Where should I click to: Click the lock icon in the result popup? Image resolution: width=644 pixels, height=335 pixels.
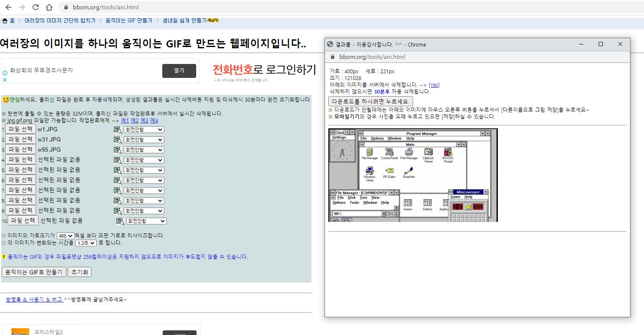coord(332,57)
